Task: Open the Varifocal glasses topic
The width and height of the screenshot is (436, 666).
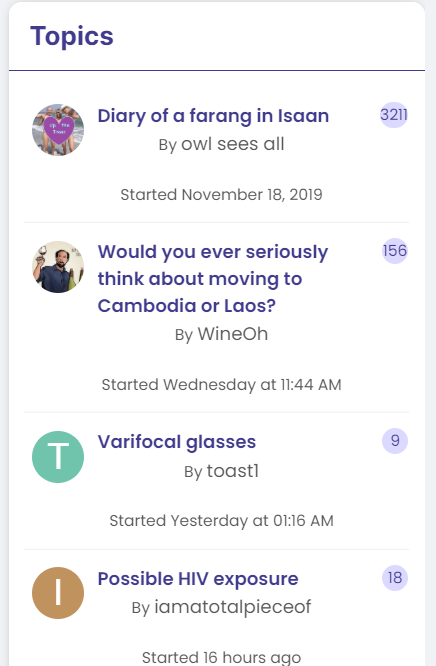Action: coord(177,442)
